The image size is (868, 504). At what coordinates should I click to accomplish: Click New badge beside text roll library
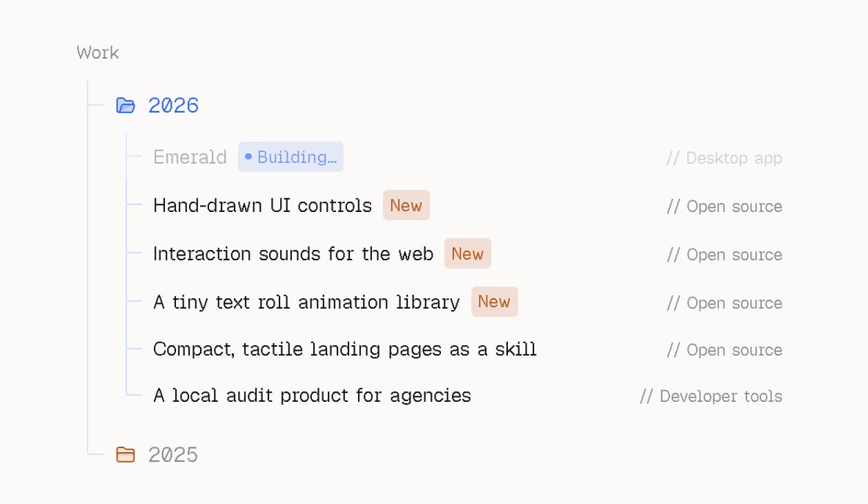495,302
